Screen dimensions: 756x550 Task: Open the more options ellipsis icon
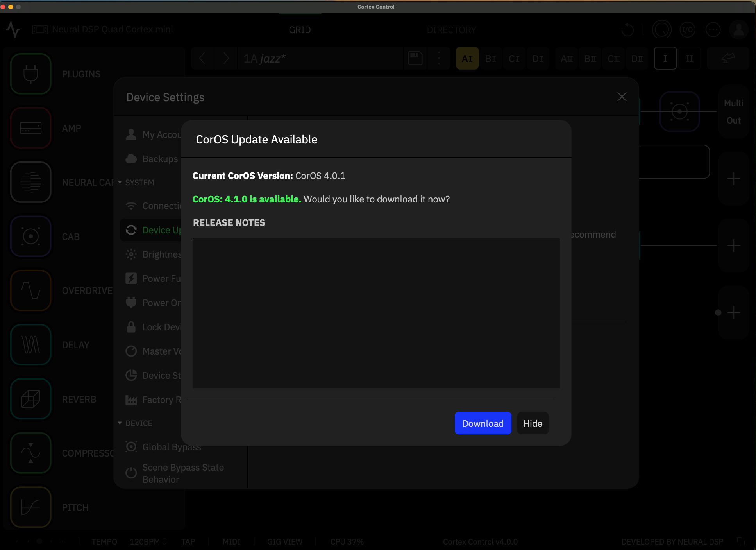713,30
